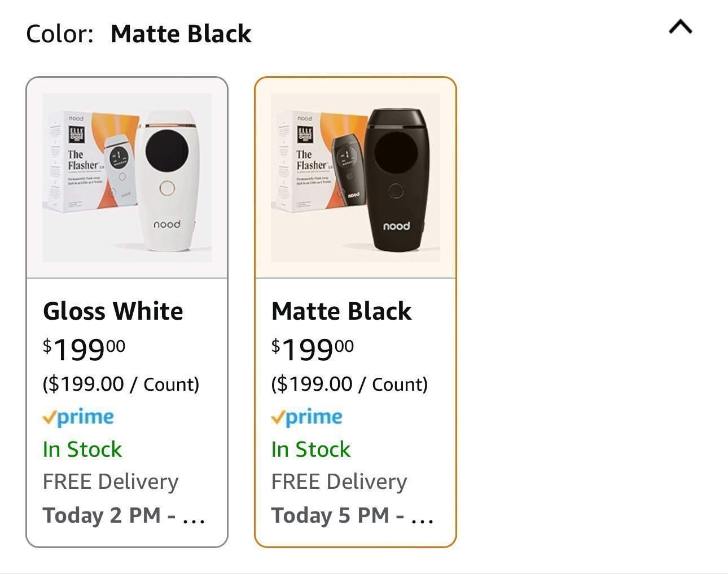The height and width of the screenshot is (574, 728).
Task: Choose the Matte Black color title
Action: [x=341, y=311]
